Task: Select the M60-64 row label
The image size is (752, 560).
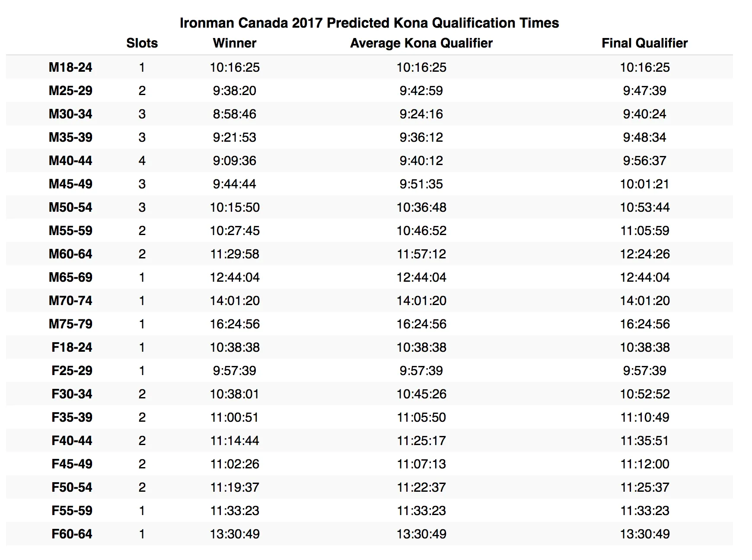Action: [70, 254]
